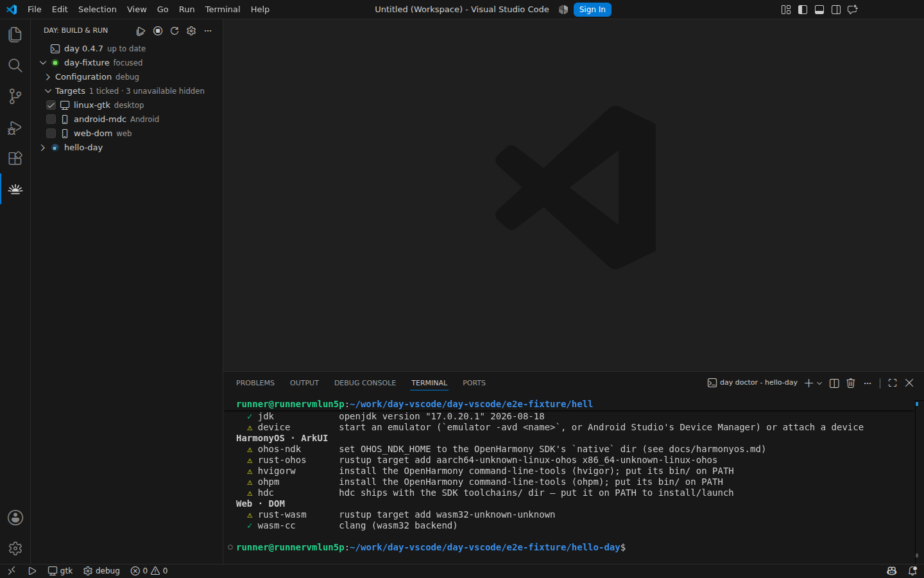Image resolution: width=924 pixels, height=578 pixels.
Task: Open the Help menu
Action: [260, 10]
